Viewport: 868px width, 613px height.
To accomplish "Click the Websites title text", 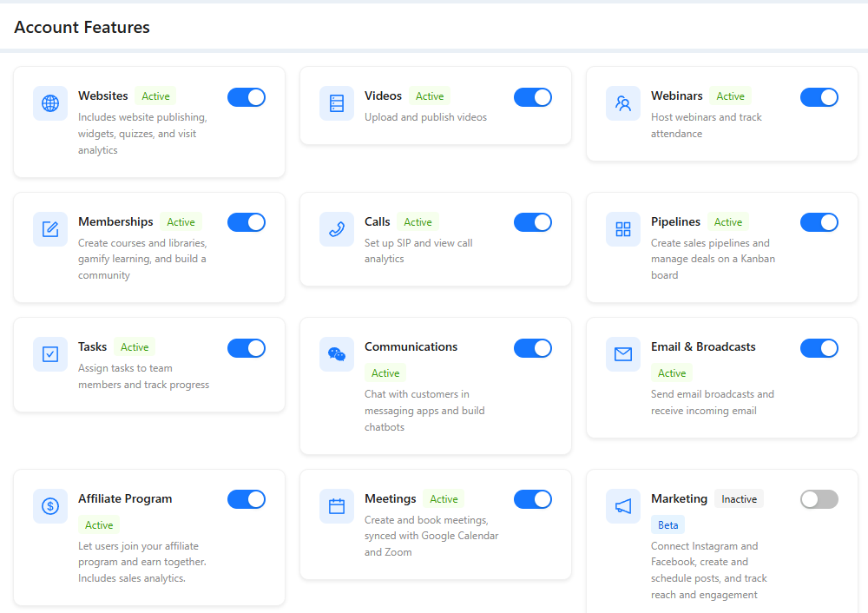I will point(103,96).
